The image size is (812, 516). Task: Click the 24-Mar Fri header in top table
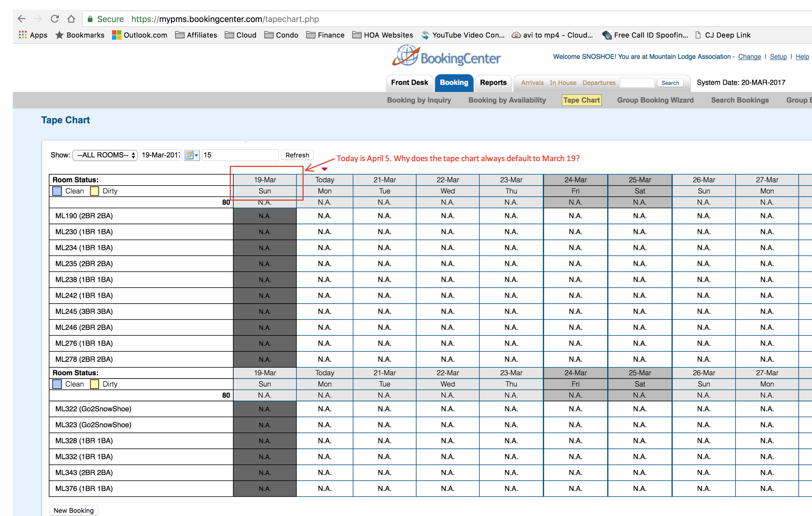(575, 186)
